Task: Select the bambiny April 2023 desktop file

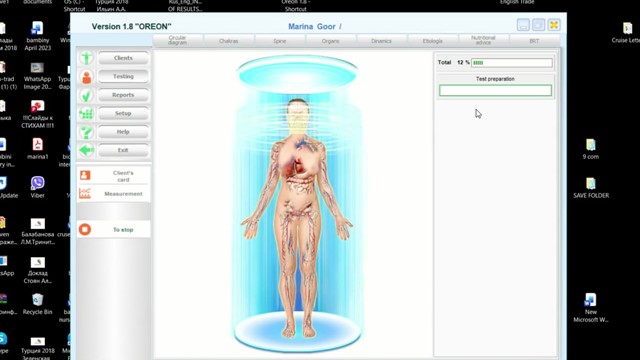Action: [x=38, y=36]
